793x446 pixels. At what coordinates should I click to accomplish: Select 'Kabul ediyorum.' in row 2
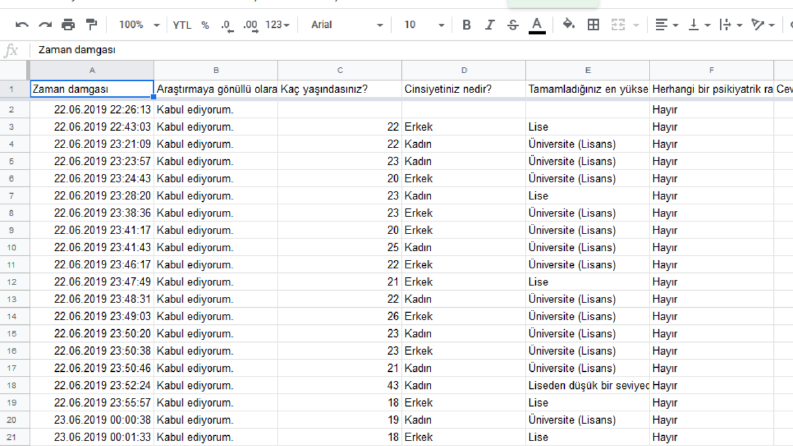click(x=216, y=110)
